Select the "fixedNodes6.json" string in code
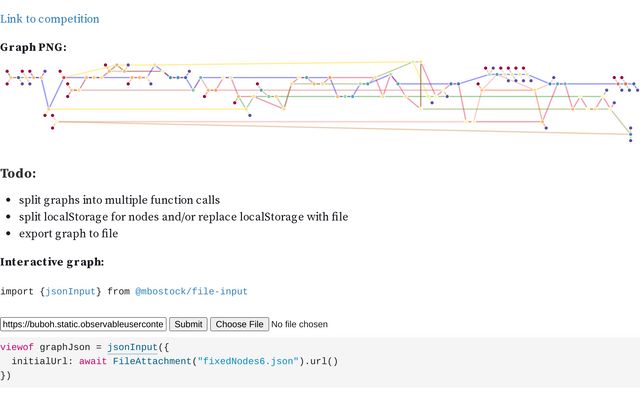This screenshot has width=640, height=400. coord(247,361)
